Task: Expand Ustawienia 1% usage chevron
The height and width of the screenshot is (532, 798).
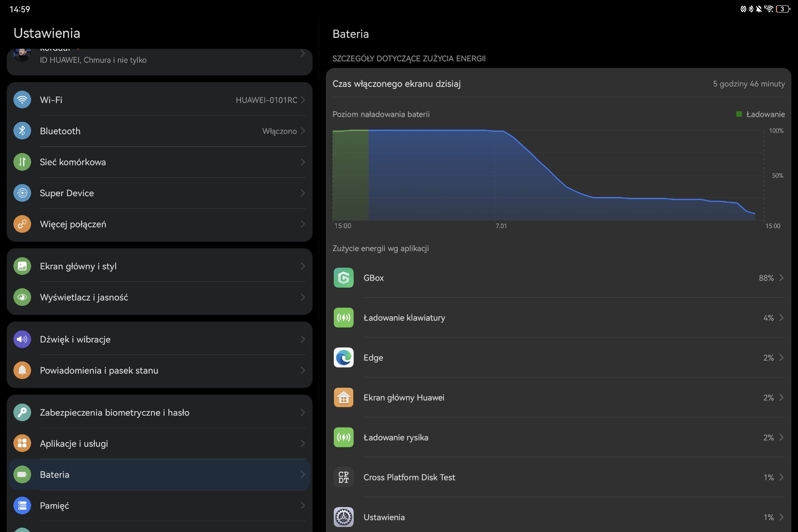Action: (781, 517)
